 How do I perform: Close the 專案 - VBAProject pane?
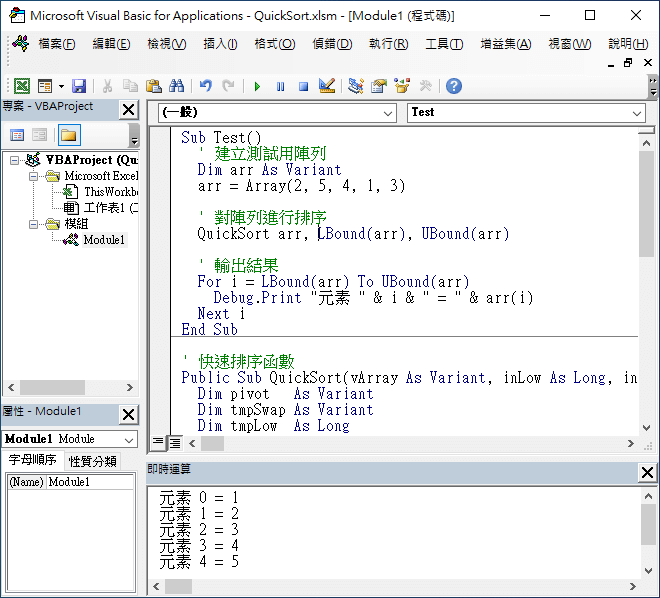[128, 110]
